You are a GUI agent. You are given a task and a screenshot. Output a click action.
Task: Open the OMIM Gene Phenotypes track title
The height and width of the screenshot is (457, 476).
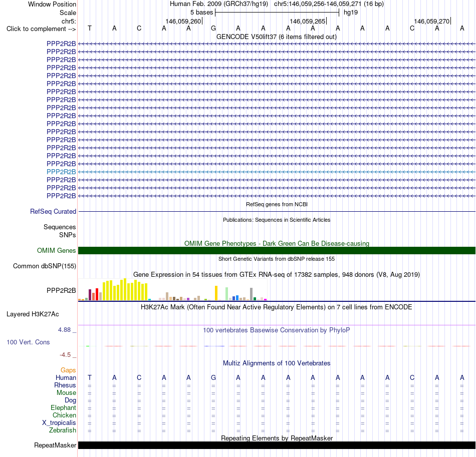coord(277,243)
